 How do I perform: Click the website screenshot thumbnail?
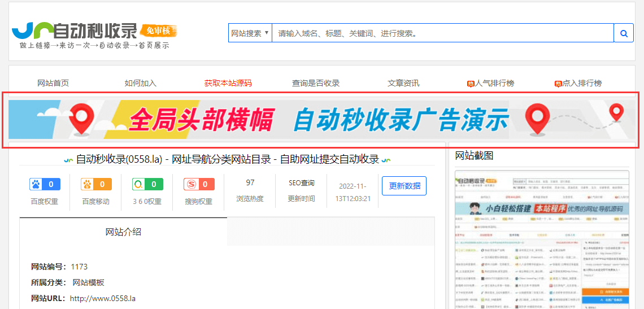coord(542,240)
